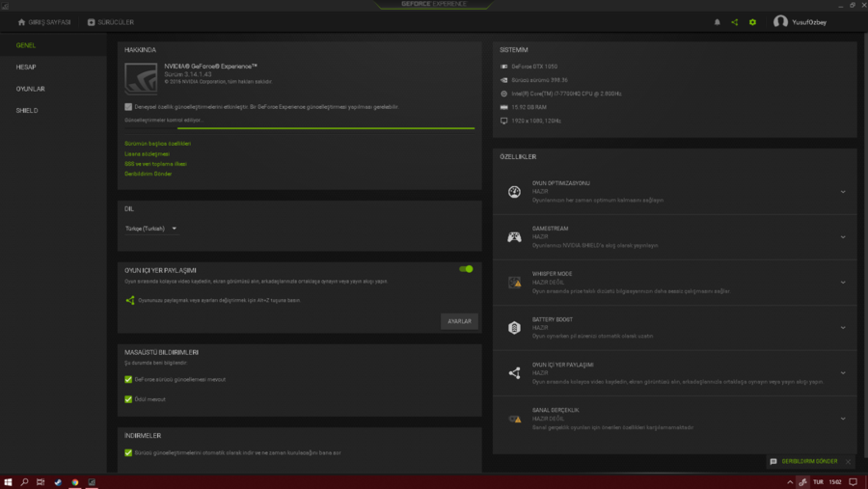
Task: Select Shield in the sidebar
Action: [x=27, y=110]
